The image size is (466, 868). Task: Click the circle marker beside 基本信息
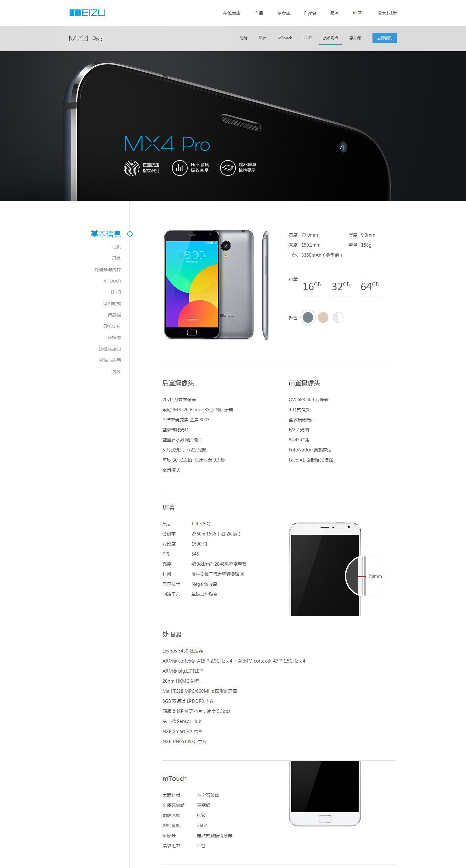tap(130, 234)
